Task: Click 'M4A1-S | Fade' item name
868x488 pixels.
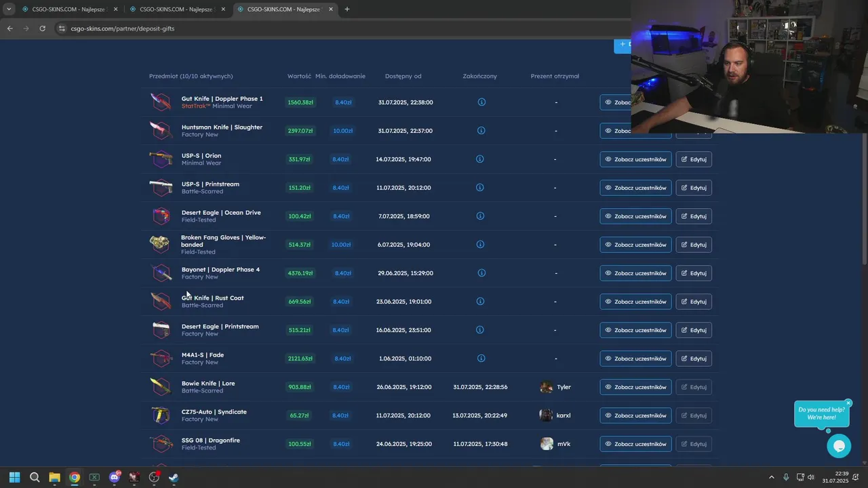Action: point(203,354)
